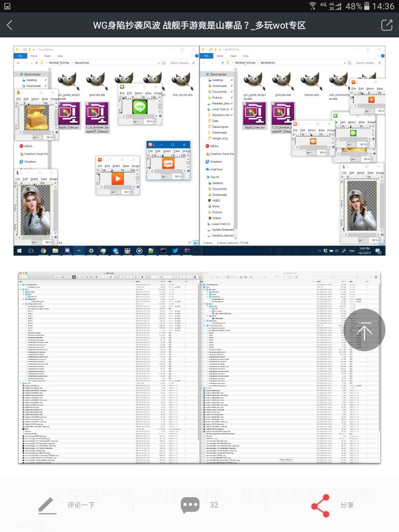Click OneDrive in WoWsBlitz navigation pane
Viewport: 399px width, 532px height.
tap(214, 169)
